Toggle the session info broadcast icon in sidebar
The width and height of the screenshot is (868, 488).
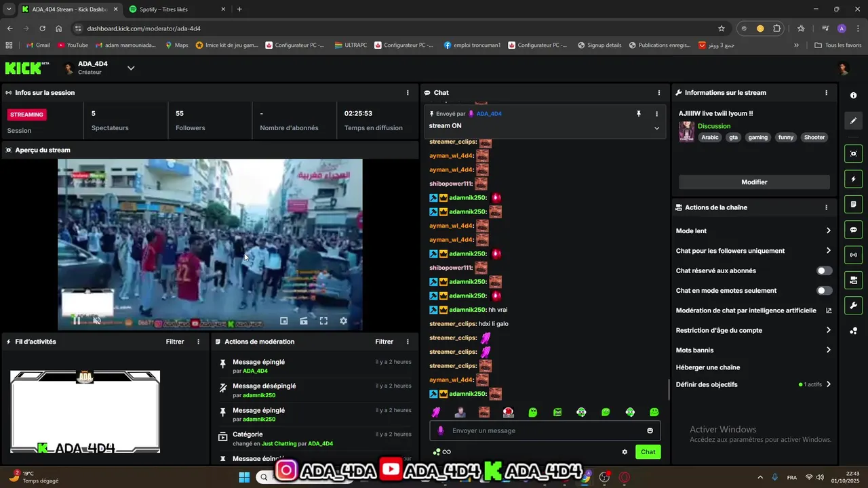(853, 255)
